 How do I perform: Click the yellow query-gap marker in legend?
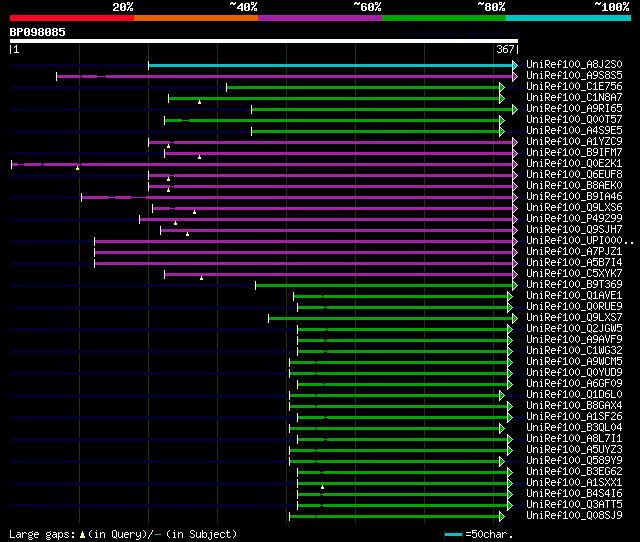coord(82,535)
